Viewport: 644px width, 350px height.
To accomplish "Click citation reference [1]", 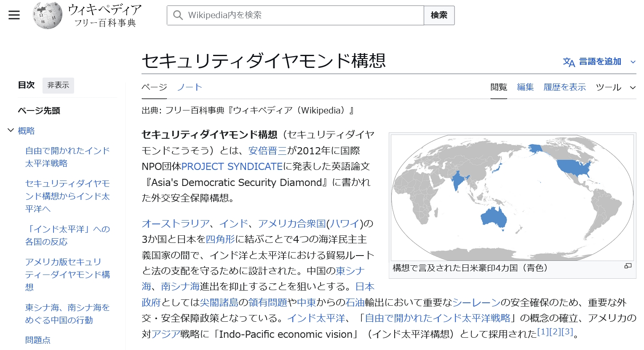I will click(543, 332).
